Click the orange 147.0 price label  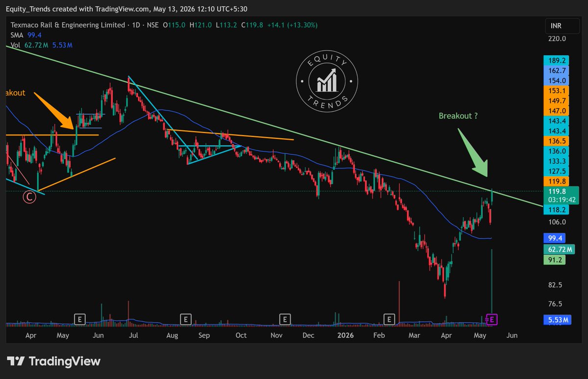(558, 111)
